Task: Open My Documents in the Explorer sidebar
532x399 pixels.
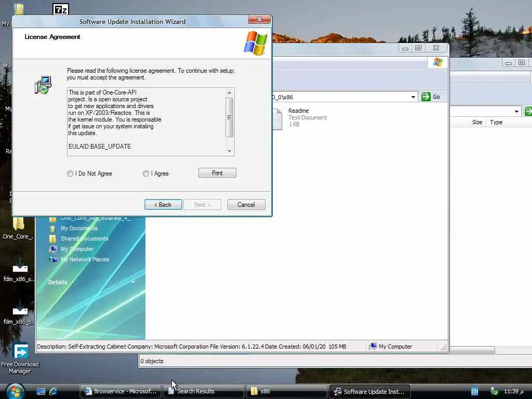Action: 79,229
